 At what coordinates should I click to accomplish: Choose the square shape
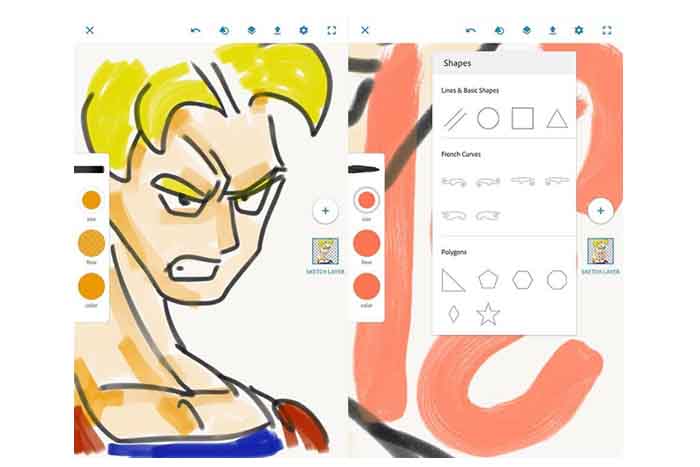point(522,119)
